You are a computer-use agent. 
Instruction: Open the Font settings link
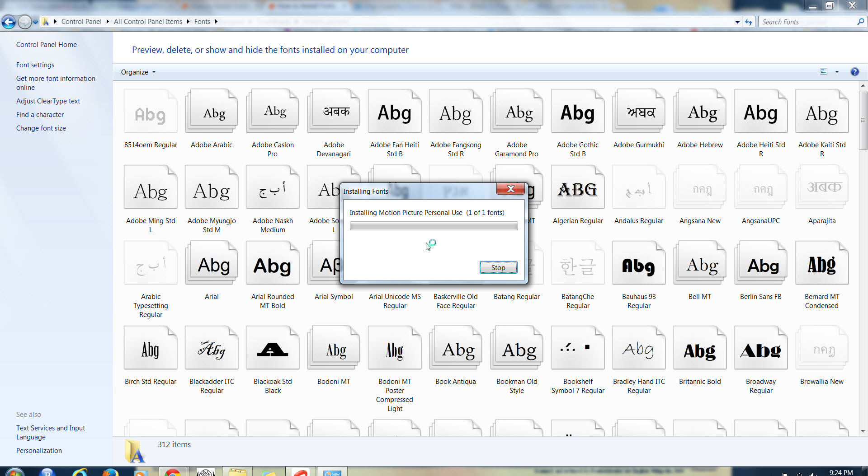click(35, 65)
